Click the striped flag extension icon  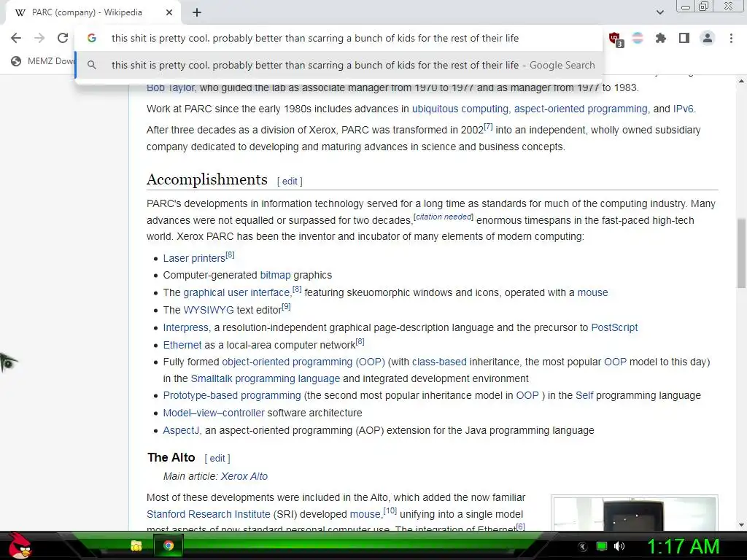point(638,38)
